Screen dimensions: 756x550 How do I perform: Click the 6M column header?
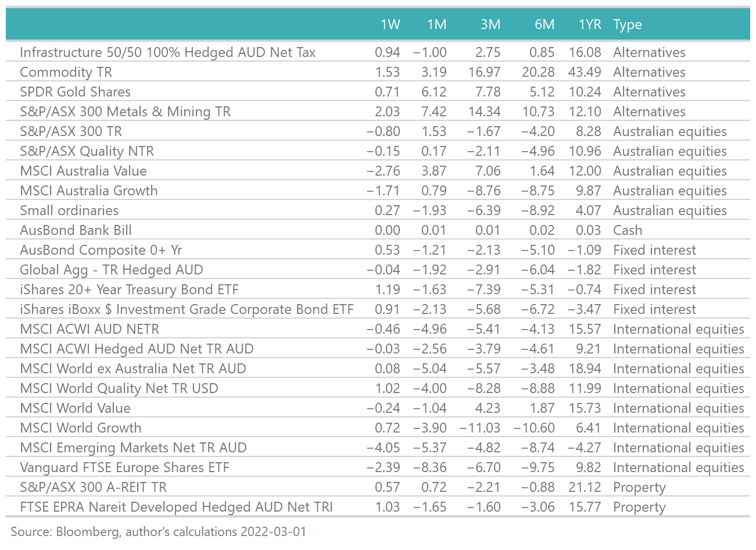click(x=544, y=24)
